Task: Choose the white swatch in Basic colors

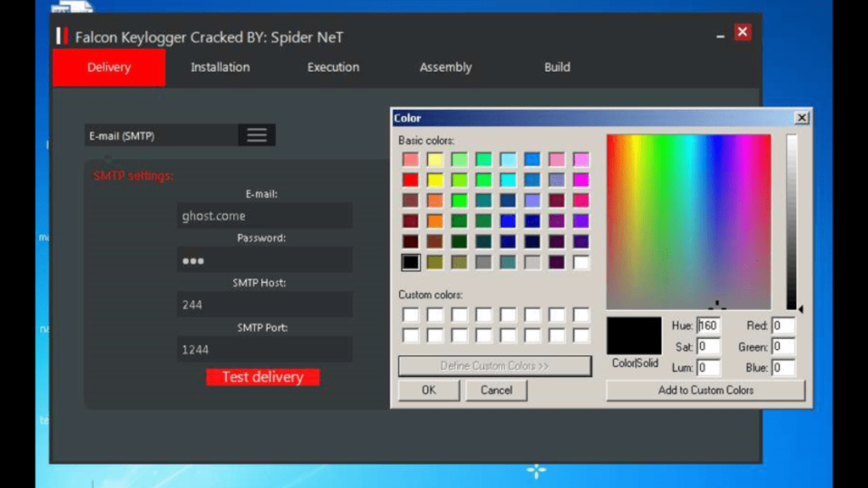Action: click(x=581, y=263)
